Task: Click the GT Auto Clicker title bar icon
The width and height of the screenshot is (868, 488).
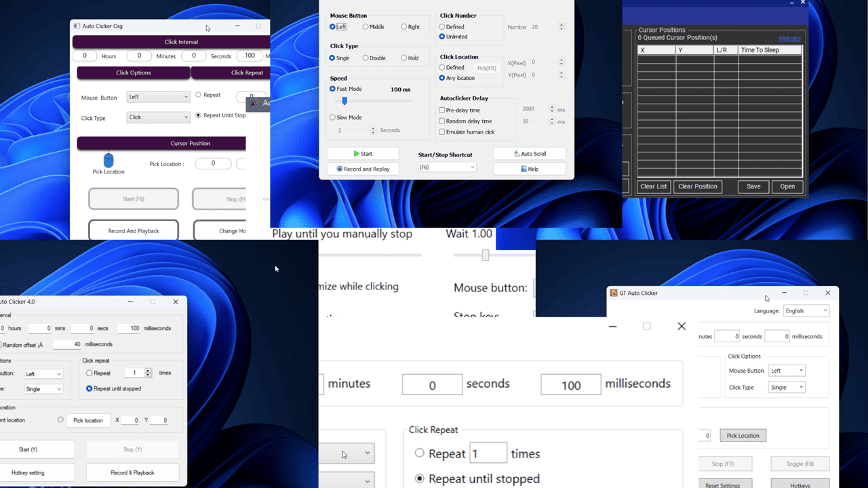Action: click(614, 293)
